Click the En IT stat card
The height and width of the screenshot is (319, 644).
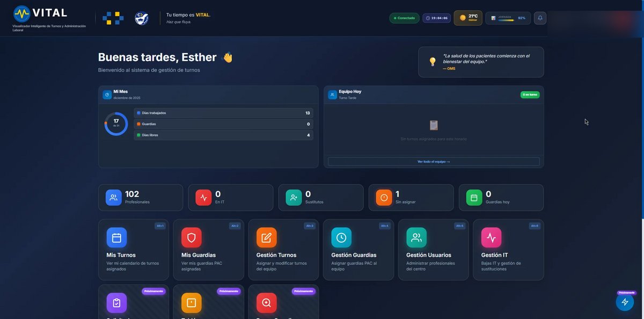[x=230, y=198]
